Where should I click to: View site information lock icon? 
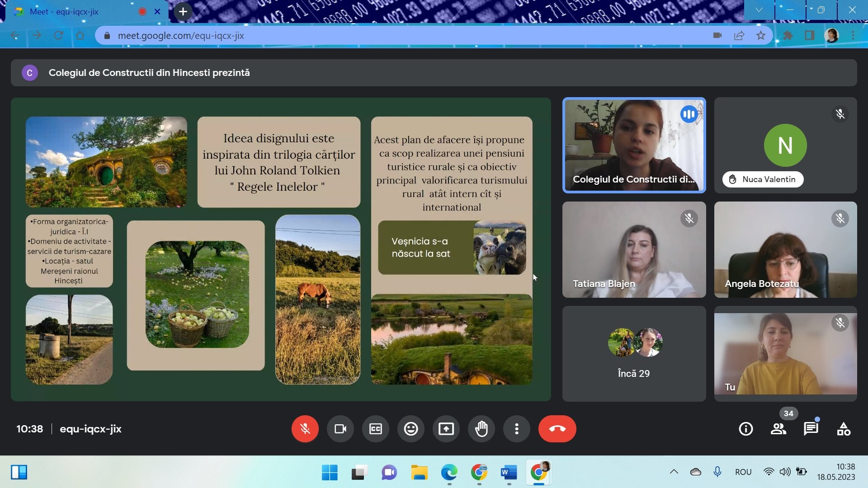[x=107, y=36]
